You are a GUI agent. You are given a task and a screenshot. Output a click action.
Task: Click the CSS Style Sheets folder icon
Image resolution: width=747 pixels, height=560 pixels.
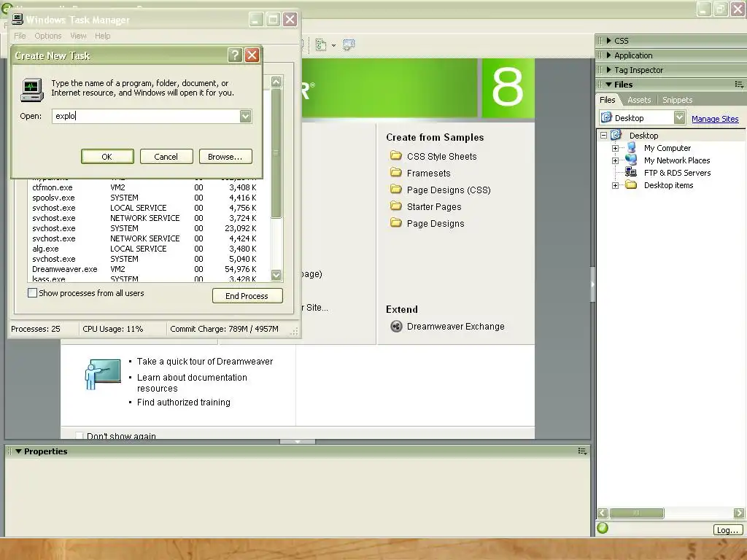pos(396,156)
